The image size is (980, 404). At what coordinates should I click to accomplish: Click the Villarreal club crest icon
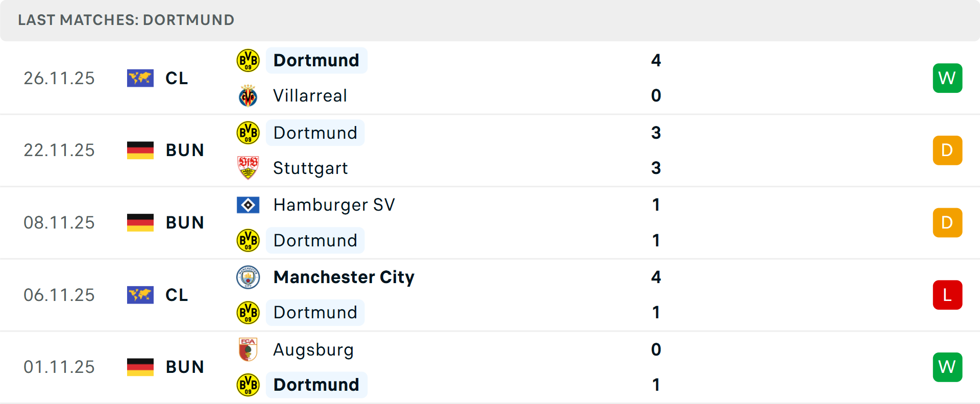(x=248, y=96)
